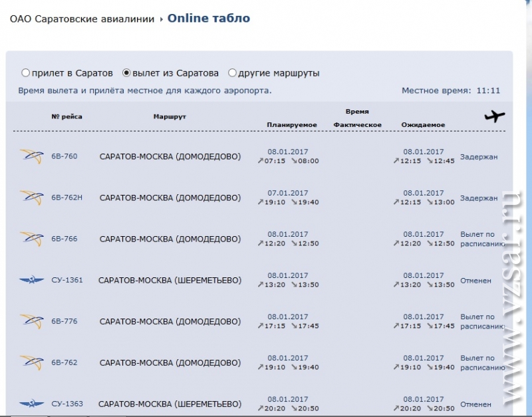
Task: Open the 'ОАО Саратовские авиалинии' breadcrumb link
Action: pos(82,19)
